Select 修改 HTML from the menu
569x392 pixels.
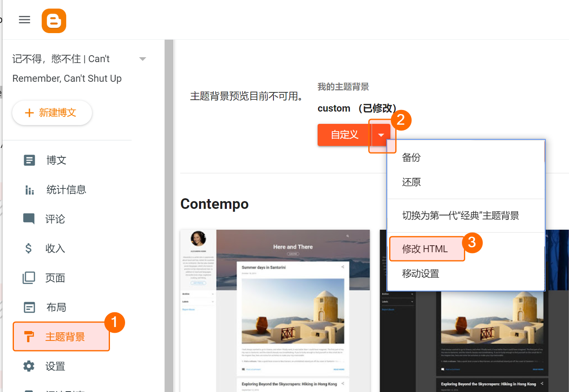point(425,249)
